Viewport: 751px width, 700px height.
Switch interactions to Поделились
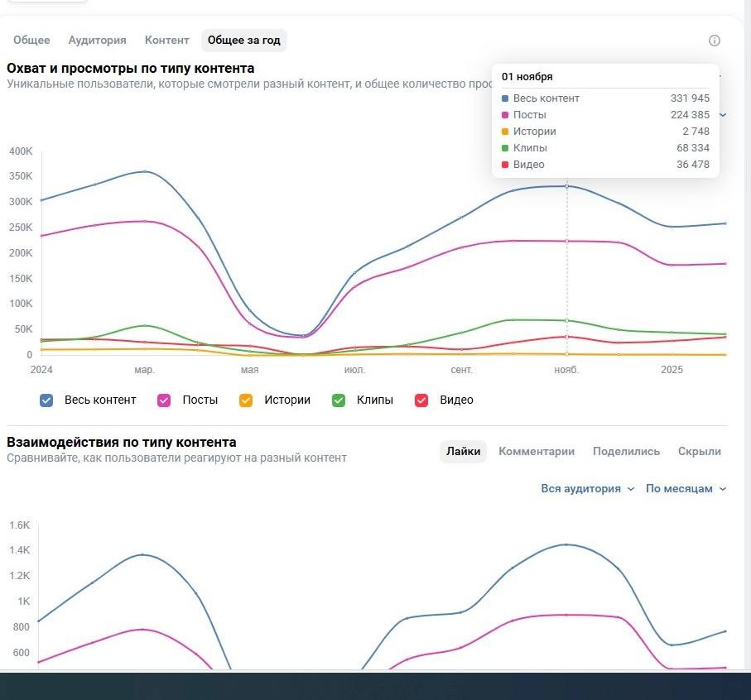click(x=626, y=452)
